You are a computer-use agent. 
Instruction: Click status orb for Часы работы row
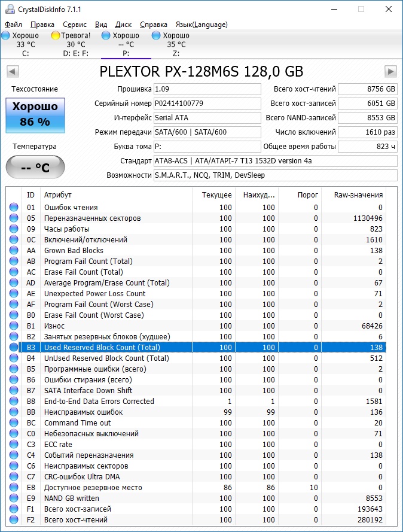coord(14,229)
